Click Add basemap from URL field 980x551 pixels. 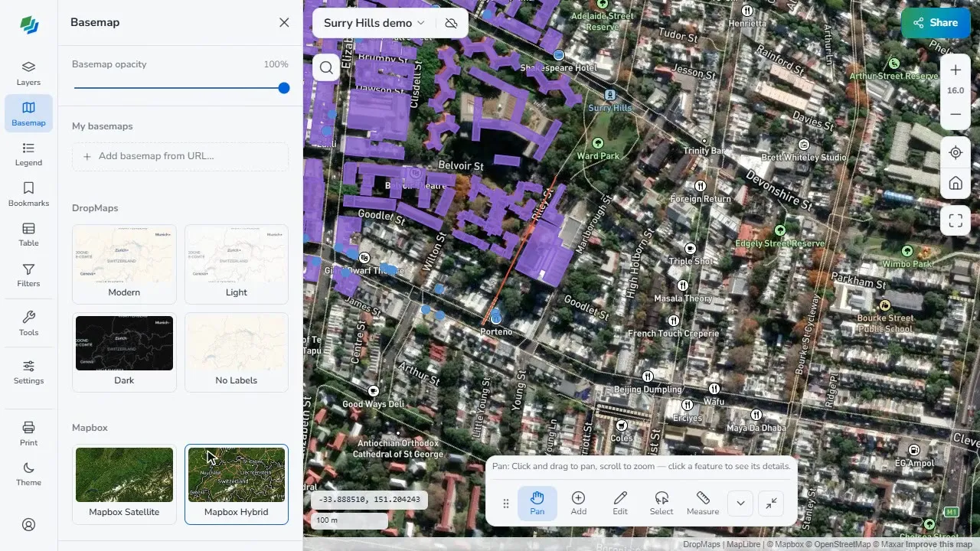coord(180,156)
